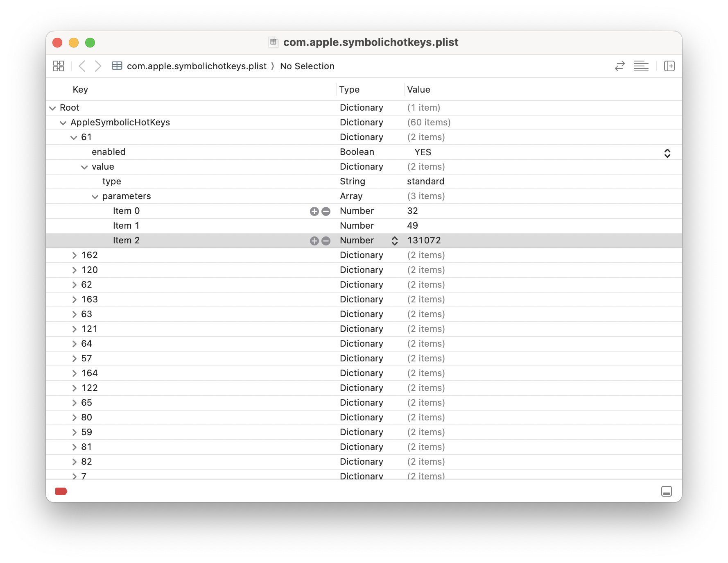The width and height of the screenshot is (728, 563).
Task: Expand the 162 dictionary
Action: pyautogui.click(x=74, y=255)
